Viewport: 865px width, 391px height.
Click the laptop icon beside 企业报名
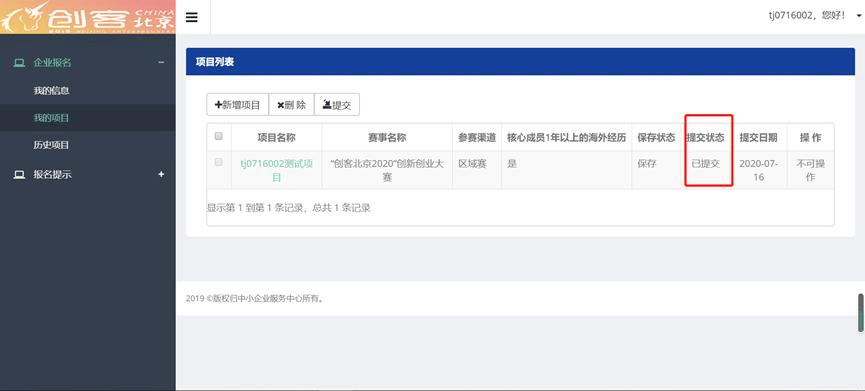click(x=19, y=63)
